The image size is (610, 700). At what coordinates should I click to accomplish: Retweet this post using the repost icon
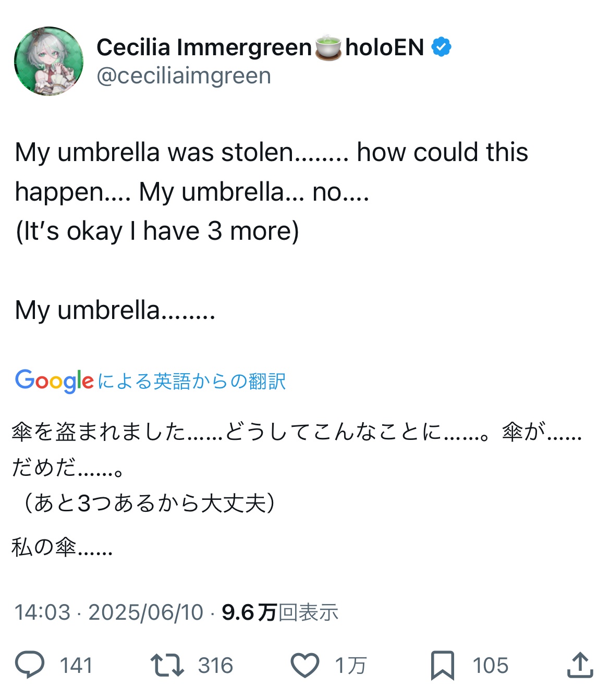pyautogui.click(x=167, y=665)
